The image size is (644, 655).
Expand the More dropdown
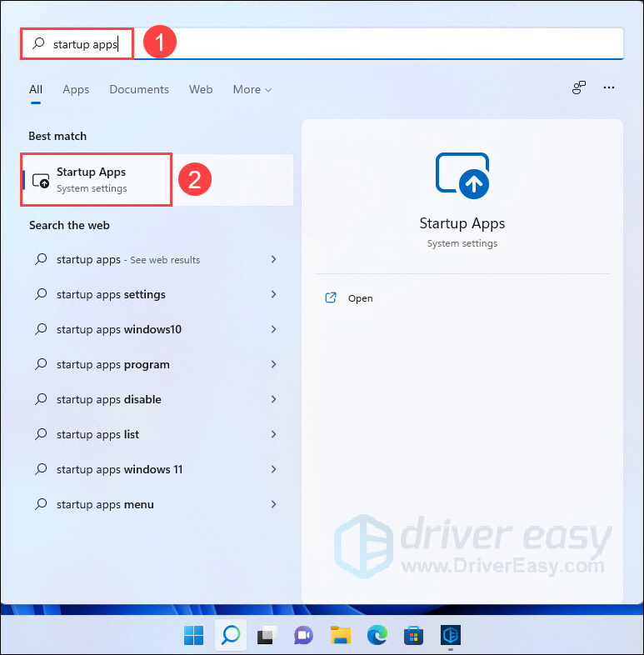coord(252,89)
